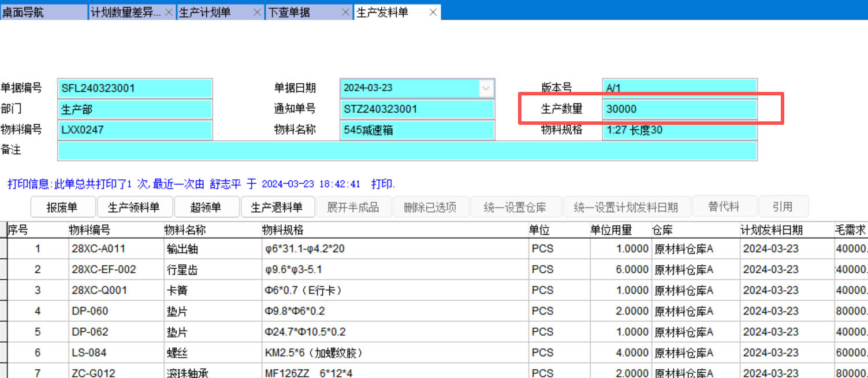Click the 物料编号 column header
The image size is (868, 378).
(x=90, y=230)
